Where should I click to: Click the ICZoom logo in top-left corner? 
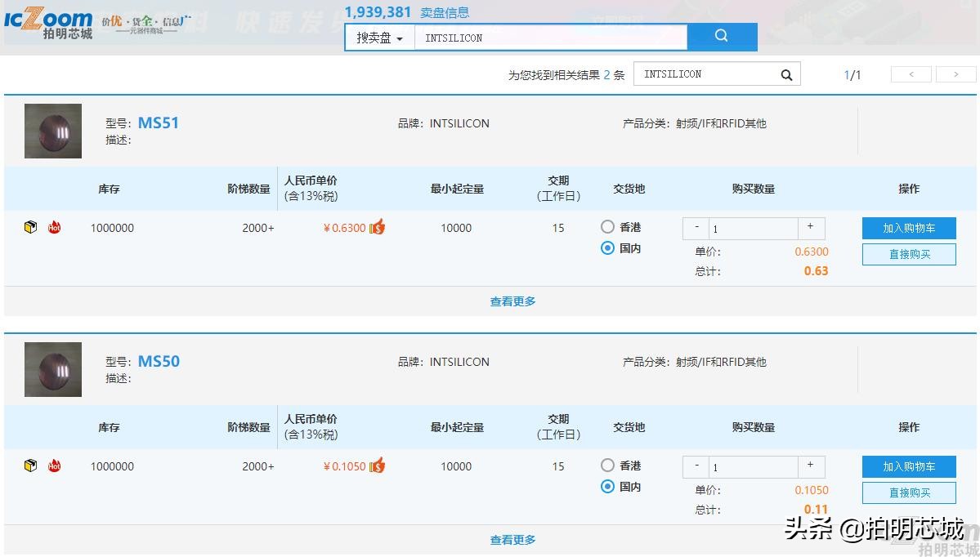coord(51,21)
